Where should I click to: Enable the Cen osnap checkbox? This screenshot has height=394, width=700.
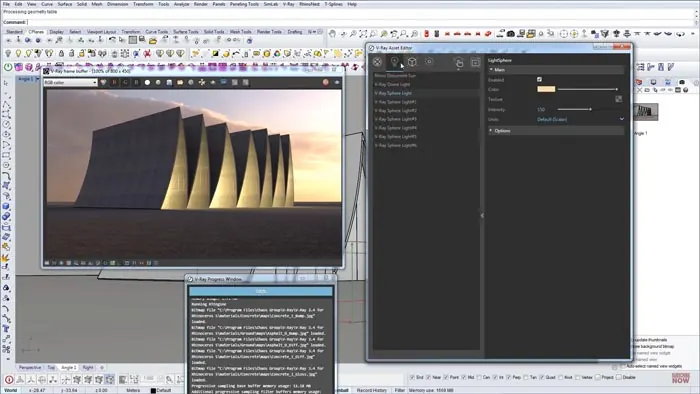tap(479, 377)
